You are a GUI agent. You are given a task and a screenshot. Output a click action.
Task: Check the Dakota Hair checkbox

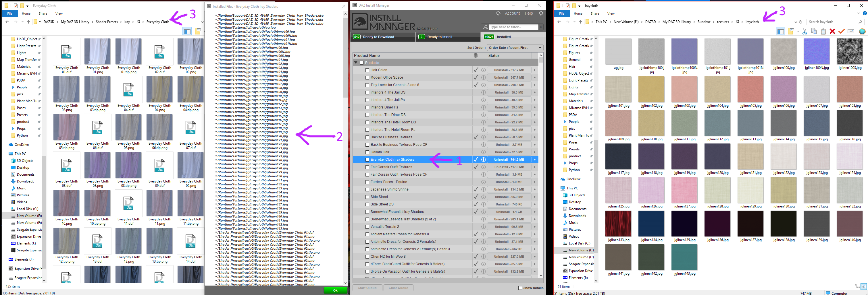367,152
